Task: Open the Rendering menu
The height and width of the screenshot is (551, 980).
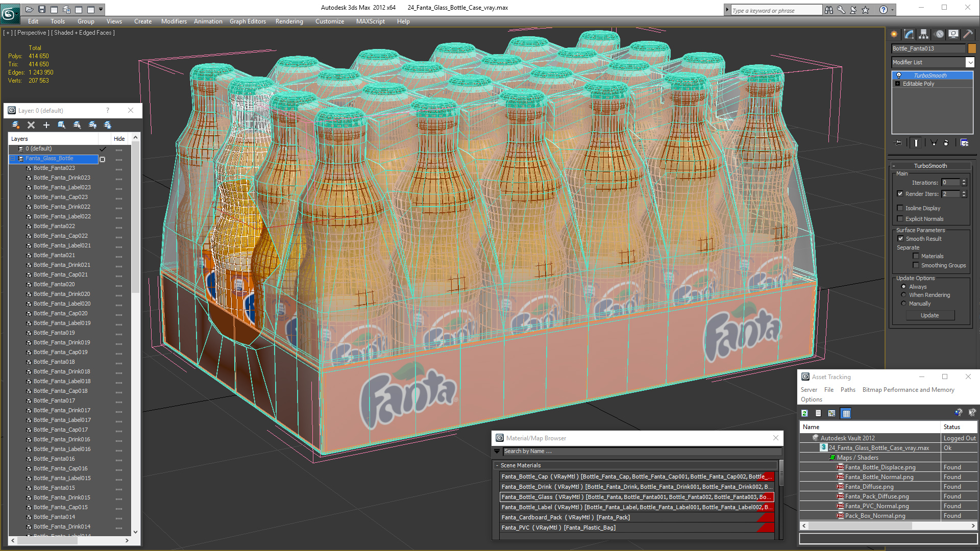Action: tap(289, 21)
